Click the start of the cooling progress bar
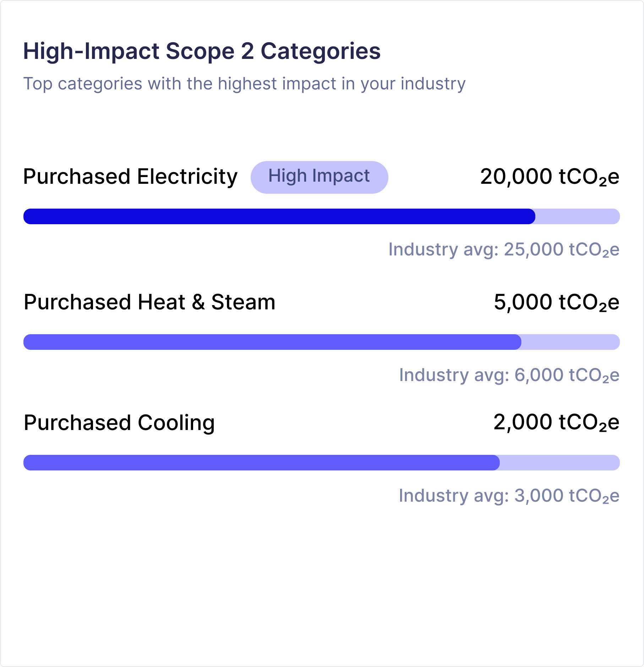 pos(32,463)
